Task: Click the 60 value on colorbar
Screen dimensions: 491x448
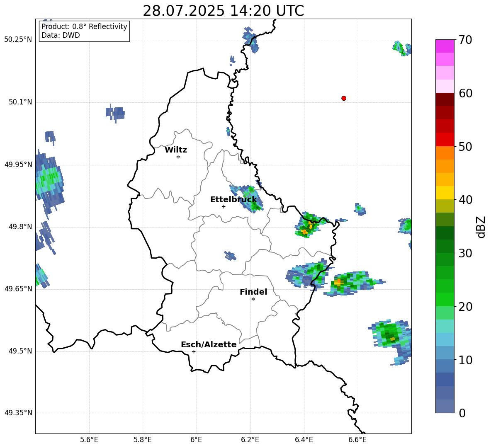Action: [x=465, y=93]
